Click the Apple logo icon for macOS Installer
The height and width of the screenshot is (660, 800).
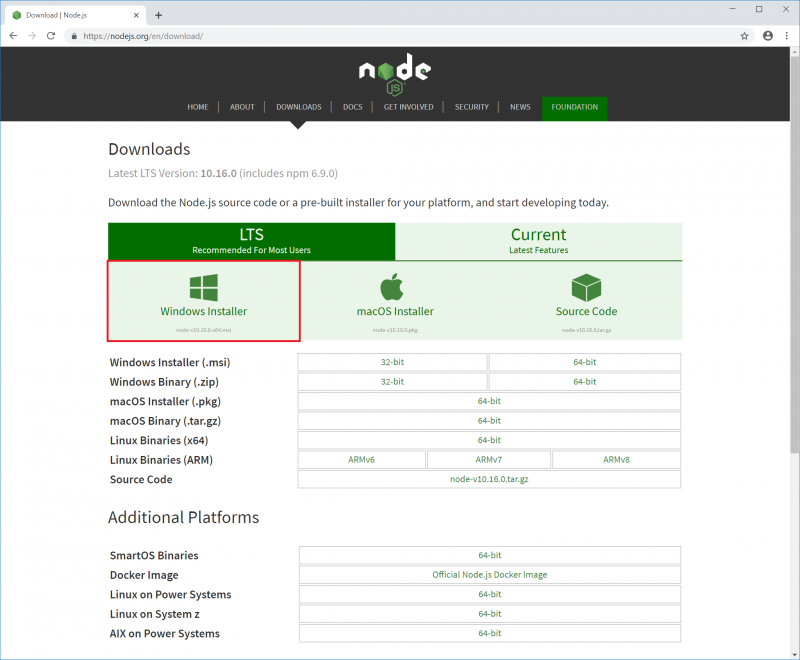tap(392, 287)
